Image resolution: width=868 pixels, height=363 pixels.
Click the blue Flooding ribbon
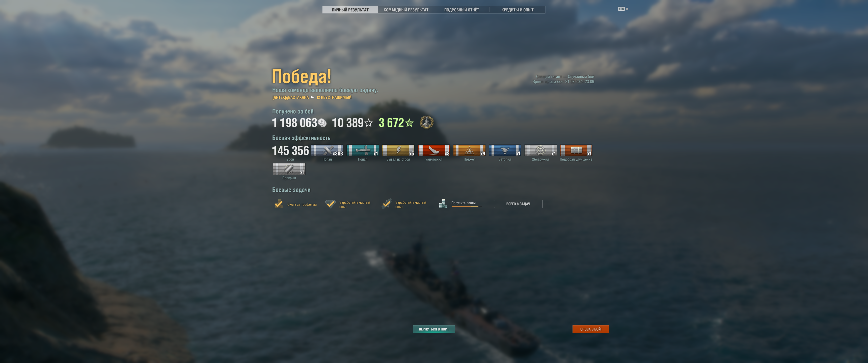pos(505,150)
